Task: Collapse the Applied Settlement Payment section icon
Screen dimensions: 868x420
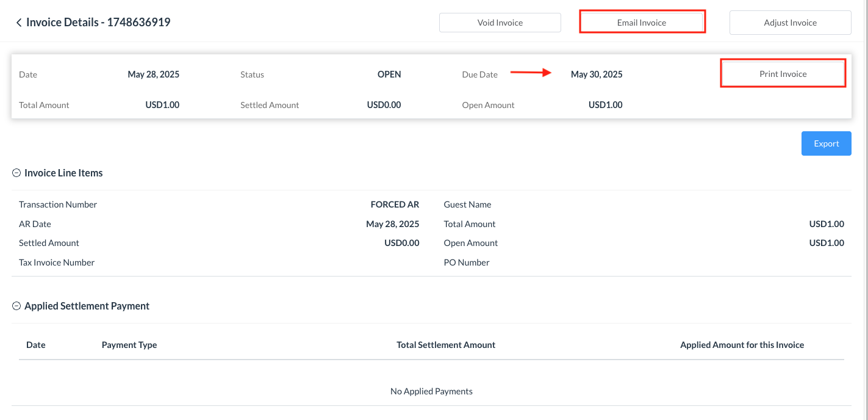Action: (x=16, y=306)
